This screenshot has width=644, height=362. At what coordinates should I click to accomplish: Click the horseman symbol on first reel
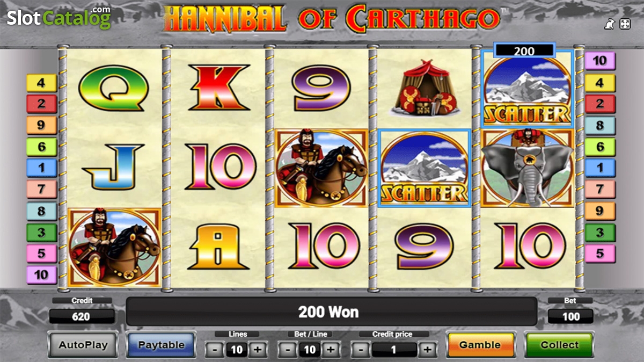(x=114, y=247)
